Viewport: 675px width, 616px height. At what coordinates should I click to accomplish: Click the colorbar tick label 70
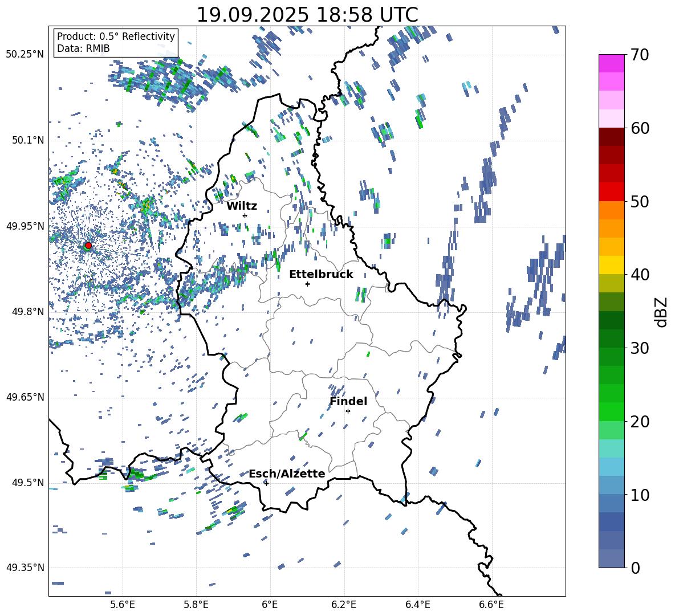pyautogui.click(x=640, y=55)
